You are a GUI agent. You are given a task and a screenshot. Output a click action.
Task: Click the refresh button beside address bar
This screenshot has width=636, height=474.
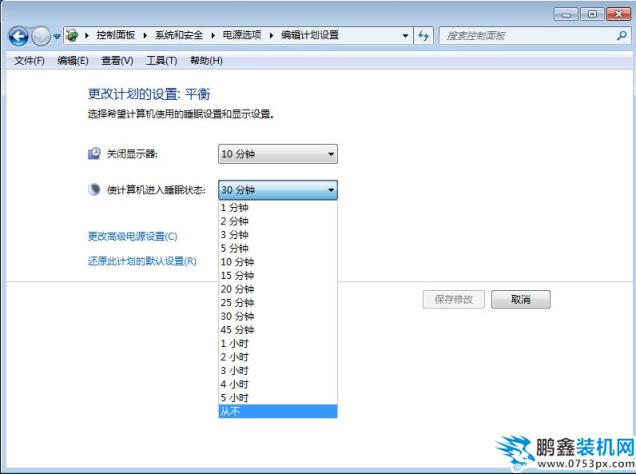tap(424, 36)
